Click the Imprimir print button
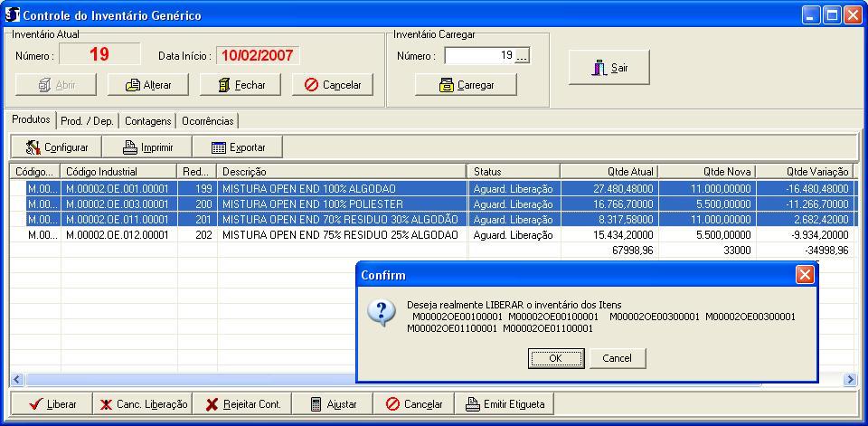Viewport: 868px width, 426px height. [x=147, y=147]
